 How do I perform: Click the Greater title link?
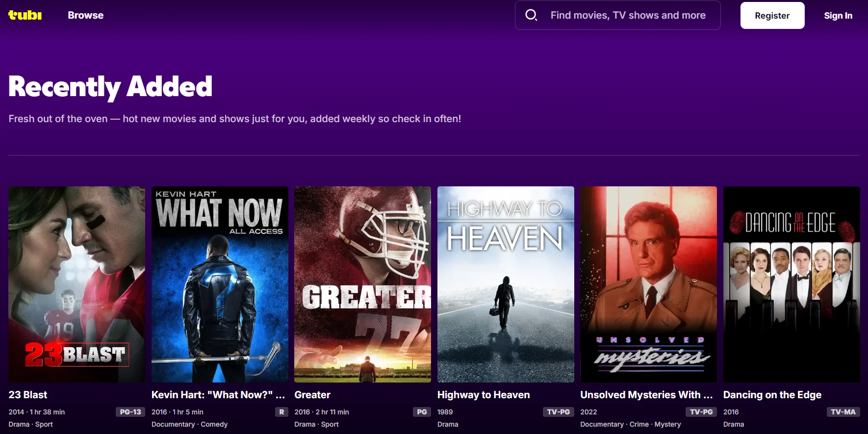click(x=312, y=395)
